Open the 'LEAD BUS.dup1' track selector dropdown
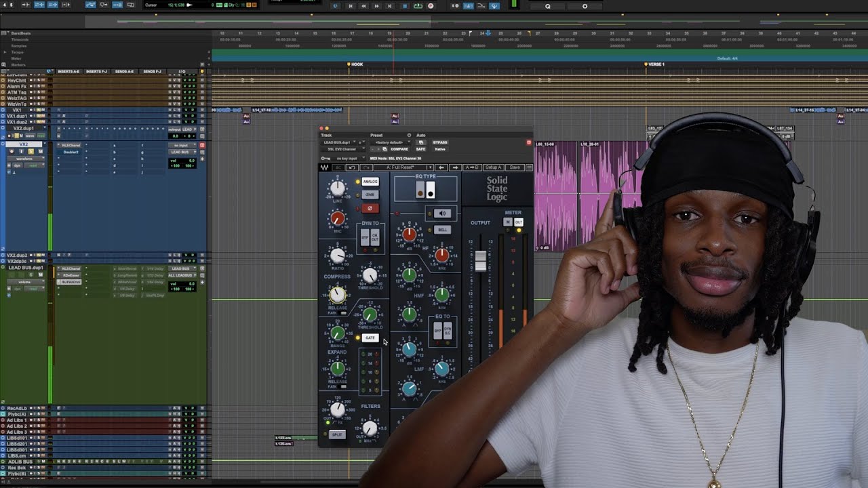868x488 pixels. click(x=340, y=142)
